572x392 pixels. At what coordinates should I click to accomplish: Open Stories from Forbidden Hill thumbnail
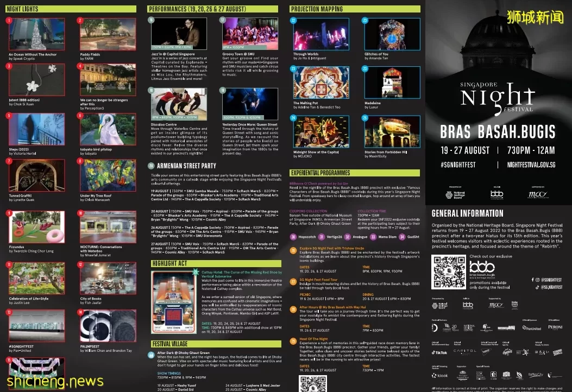[392, 131]
